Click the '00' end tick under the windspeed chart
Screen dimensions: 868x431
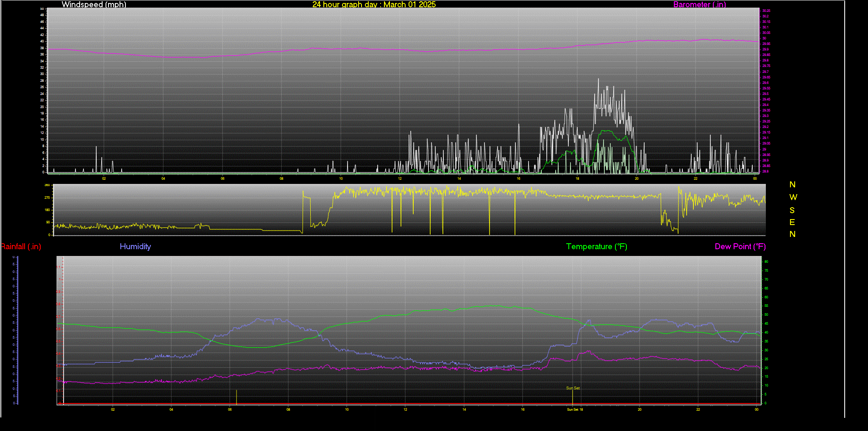pos(755,178)
